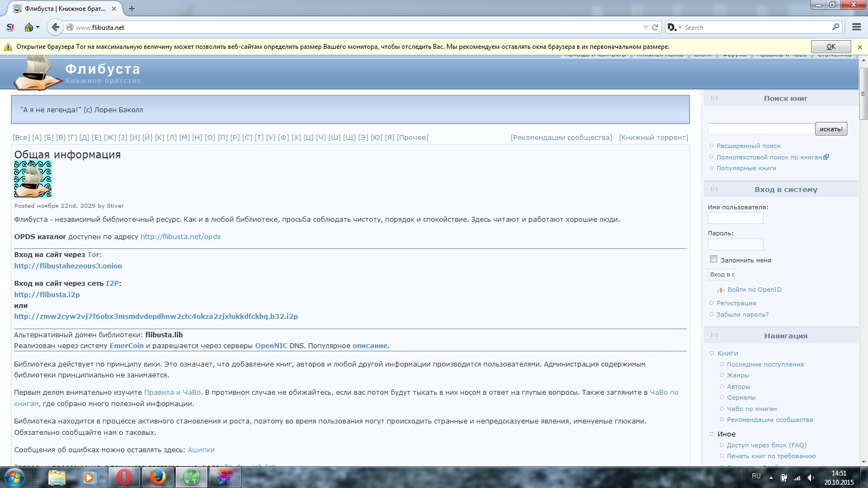Collapse the 'Книги' navigation tree
This screenshot has height=488, width=868.
tap(712, 354)
